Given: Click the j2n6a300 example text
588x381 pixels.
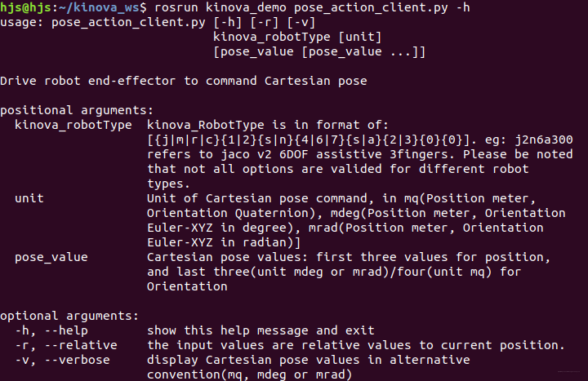Looking at the screenshot, I should [544, 140].
